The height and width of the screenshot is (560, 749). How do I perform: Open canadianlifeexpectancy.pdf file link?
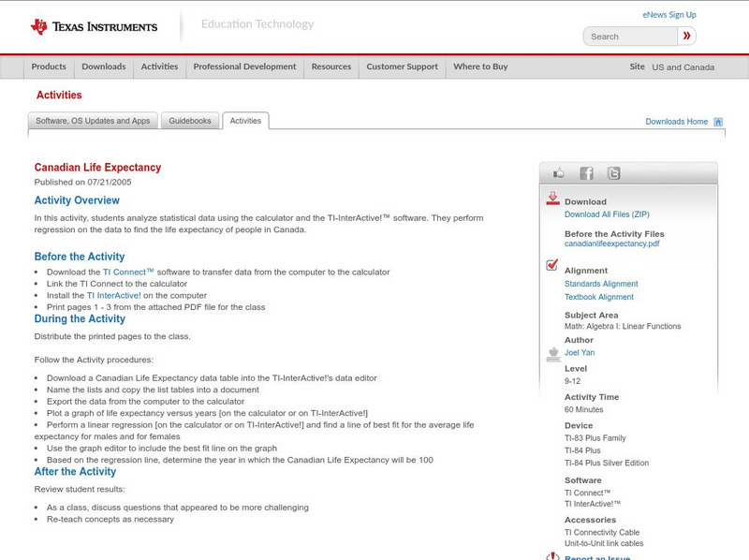(x=612, y=243)
